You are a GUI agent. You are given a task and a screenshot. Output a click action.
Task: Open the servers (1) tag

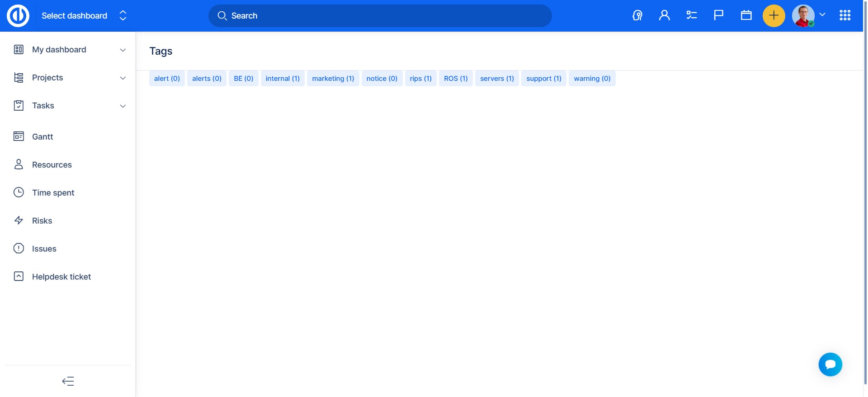point(497,79)
